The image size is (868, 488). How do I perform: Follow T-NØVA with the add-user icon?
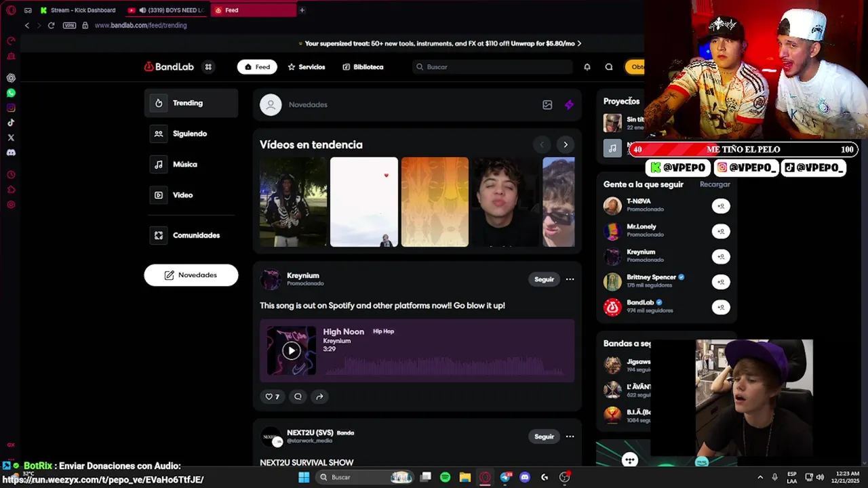pos(721,206)
